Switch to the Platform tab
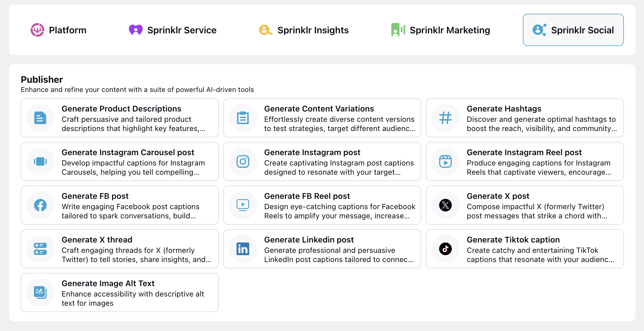 [58, 30]
